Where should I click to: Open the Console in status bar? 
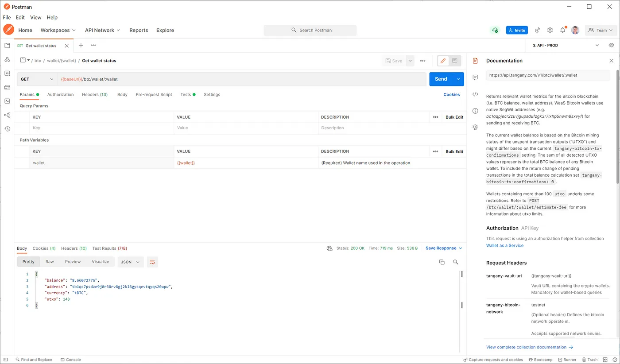70,360
